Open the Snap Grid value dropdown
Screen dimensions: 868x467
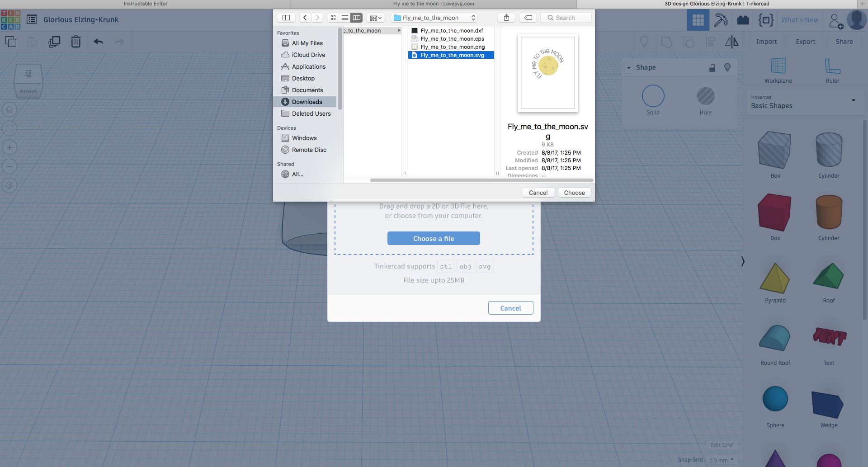[x=722, y=460]
